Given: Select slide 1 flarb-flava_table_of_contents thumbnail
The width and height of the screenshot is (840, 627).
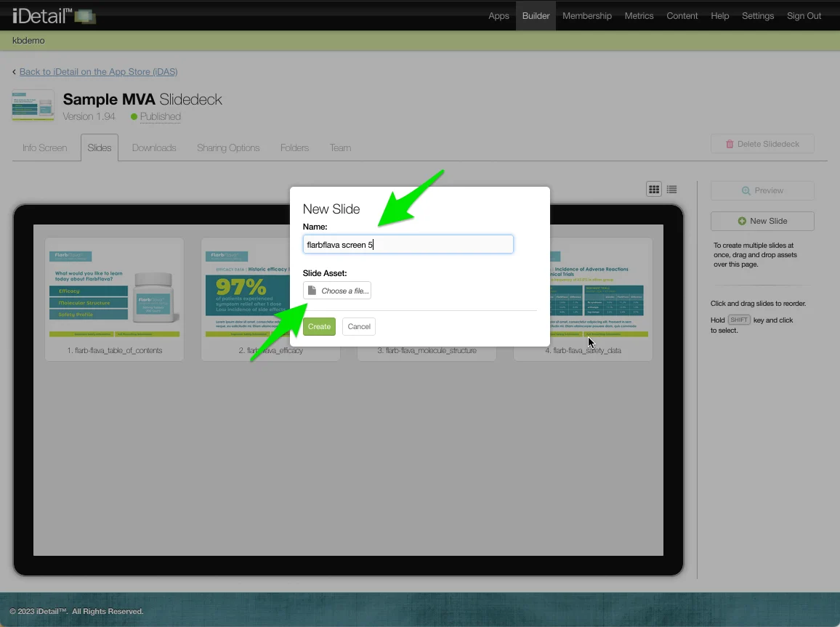Looking at the screenshot, I should (x=115, y=299).
